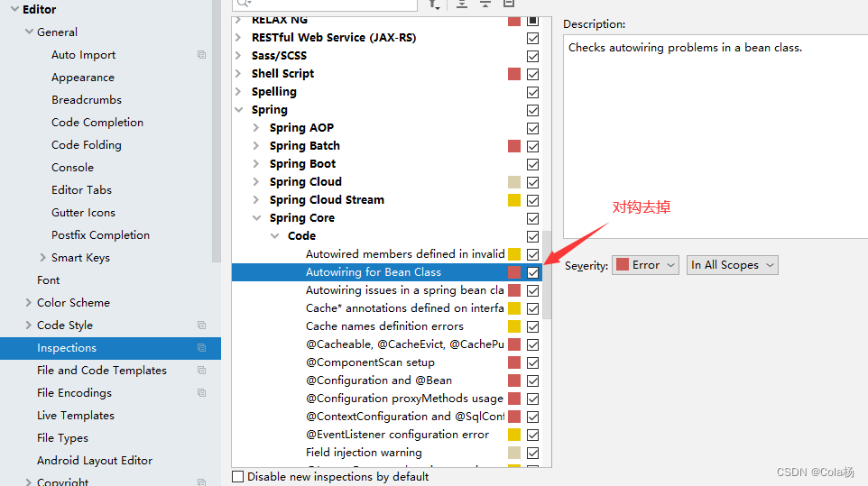Click red severity swatch on Spring Batch row
The image size is (868, 486).
514,146
